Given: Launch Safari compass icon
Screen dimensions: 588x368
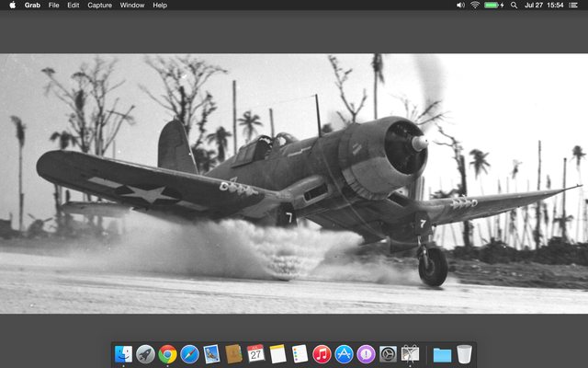Looking at the screenshot, I should pyautogui.click(x=189, y=354).
